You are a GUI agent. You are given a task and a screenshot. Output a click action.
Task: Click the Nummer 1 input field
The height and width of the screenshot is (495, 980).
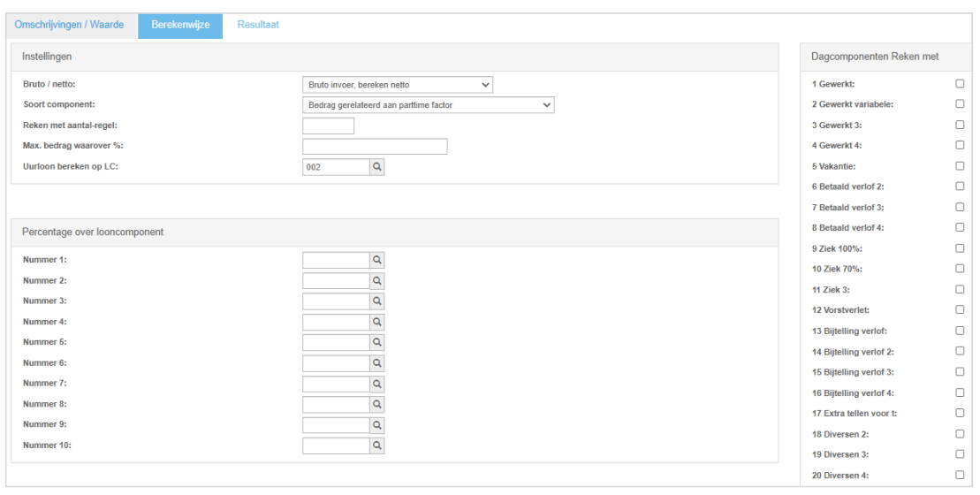[337, 260]
